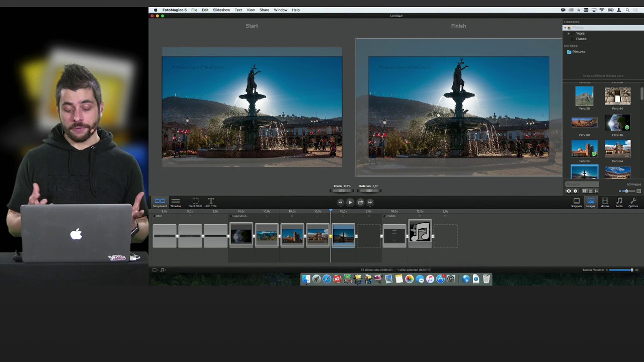
Task: Click the image Search field
Action: tap(583, 185)
